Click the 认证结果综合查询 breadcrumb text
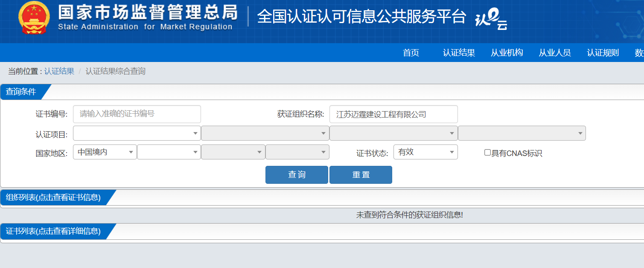 (116, 71)
